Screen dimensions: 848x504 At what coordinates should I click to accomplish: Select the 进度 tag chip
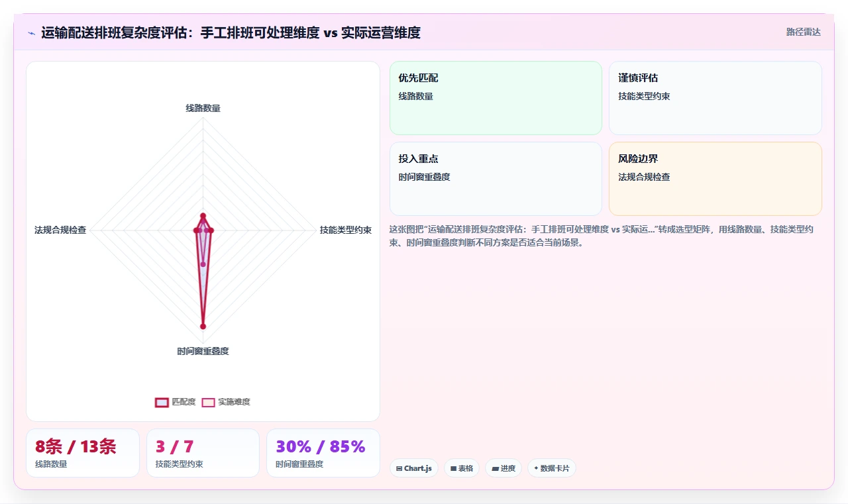(503, 468)
